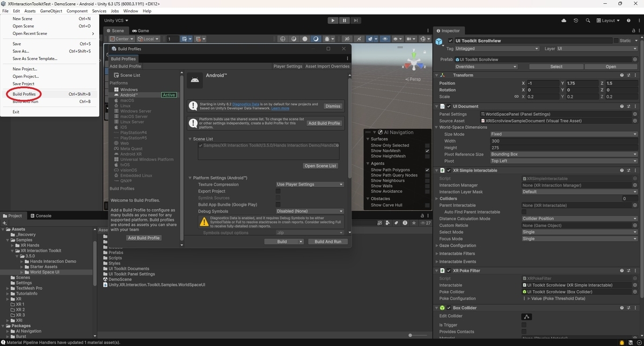Open Transform component preset icon

click(x=629, y=75)
